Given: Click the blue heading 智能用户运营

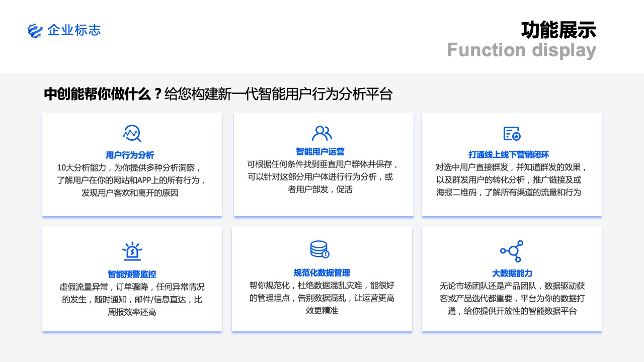Looking at the screenshot, I should tap(320, 151).
